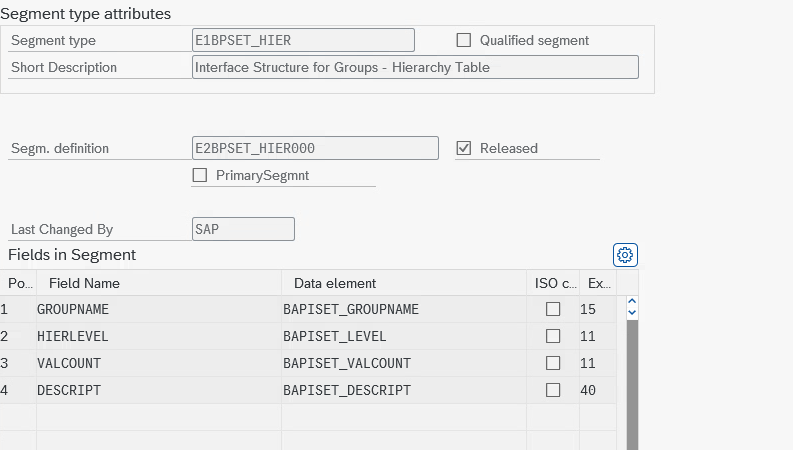This screenshot has width=793, height=450.
Task: Click into the Short Description field
Action: pyautogui.click(x=414, y=67)
